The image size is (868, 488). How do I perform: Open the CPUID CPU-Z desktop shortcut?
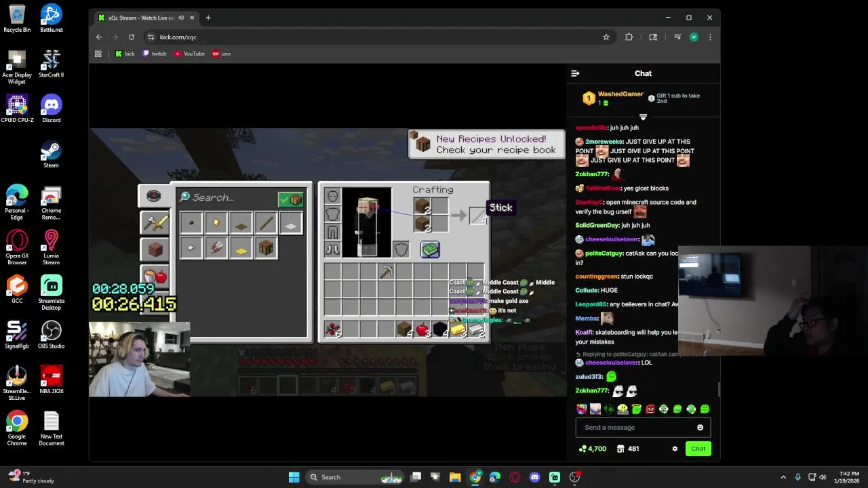coord(17,109)
